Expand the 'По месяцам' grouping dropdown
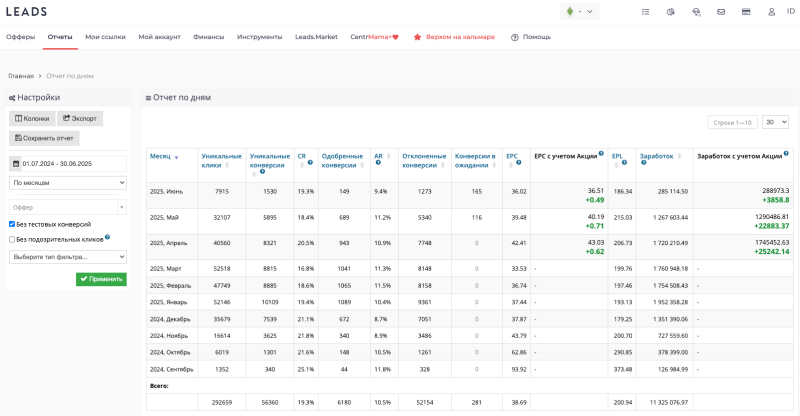This screenshot has width=800, height=416. coord(67,183)
